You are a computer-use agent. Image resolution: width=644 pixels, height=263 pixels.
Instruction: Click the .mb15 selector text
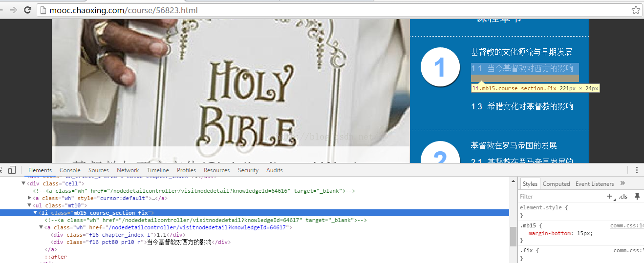click(x=528, y=225)
